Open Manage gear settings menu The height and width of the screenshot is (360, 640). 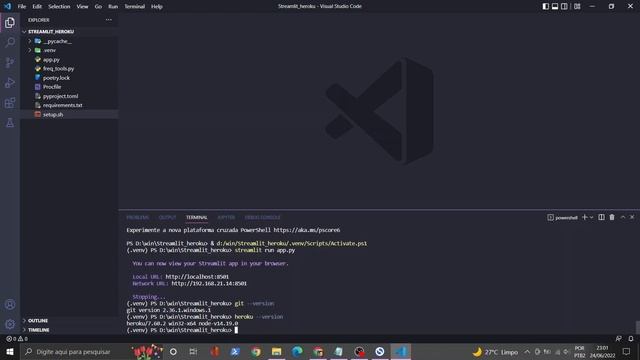point(10,324)
